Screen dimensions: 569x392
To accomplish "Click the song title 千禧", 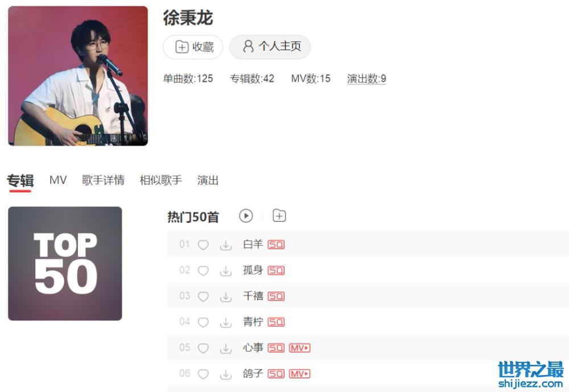I will [x=253, y=296].
